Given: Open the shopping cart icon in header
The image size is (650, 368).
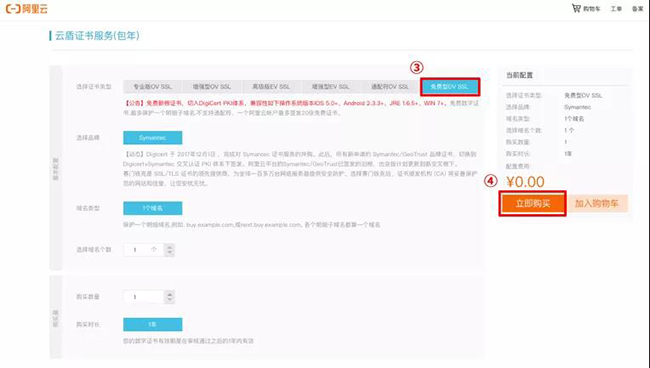Looking at the screenshot, I should (576, 8).
